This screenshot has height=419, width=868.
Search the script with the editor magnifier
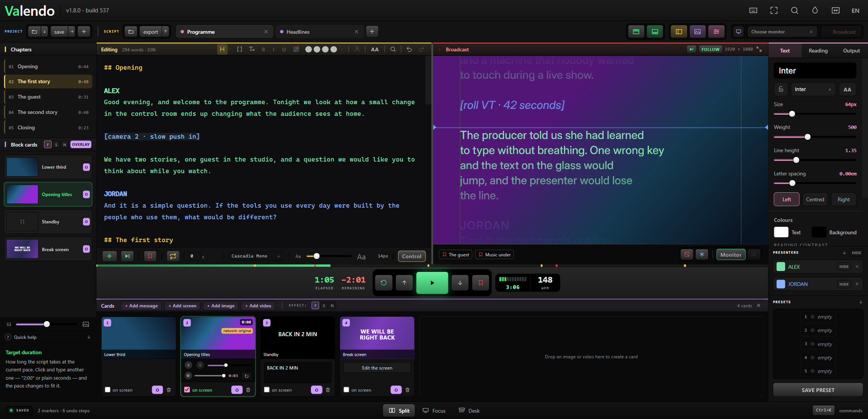[393, 49]
